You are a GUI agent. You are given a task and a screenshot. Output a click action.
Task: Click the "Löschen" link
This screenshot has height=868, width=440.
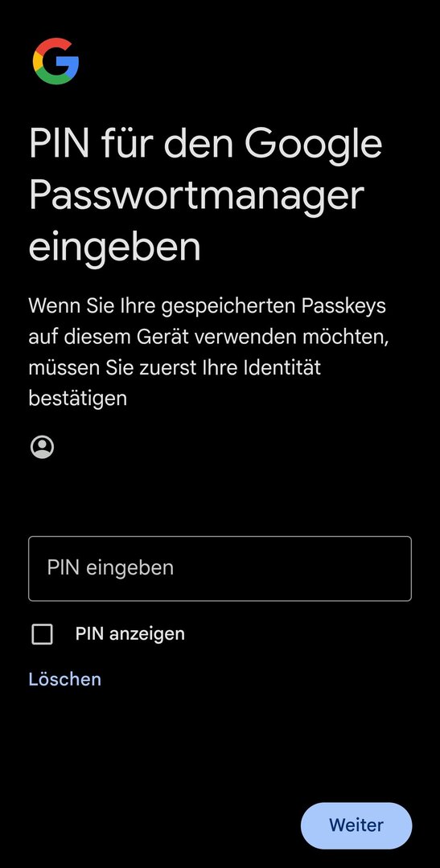coord(65,679)
